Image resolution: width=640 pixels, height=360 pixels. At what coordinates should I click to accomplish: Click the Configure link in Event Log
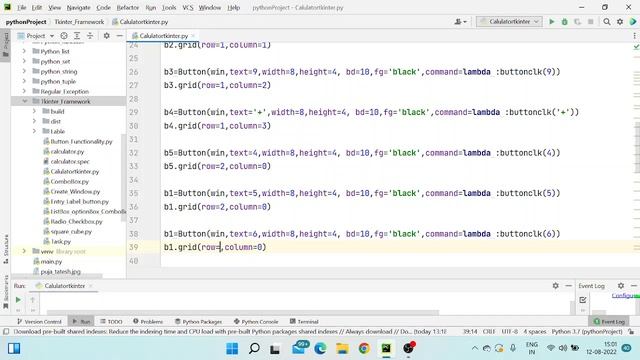click(624, 296)
